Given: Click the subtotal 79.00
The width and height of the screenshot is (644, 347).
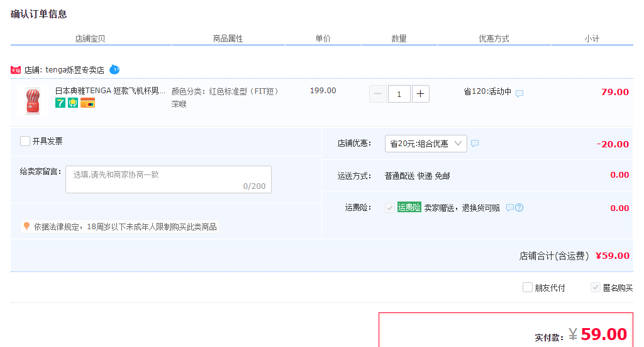Looking at the screenshot, I should tap(615, 92).
